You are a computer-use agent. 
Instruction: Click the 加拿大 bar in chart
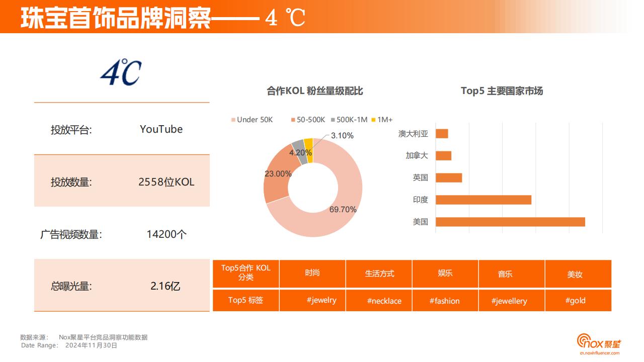pyautogui.click(x=443, y=155)
